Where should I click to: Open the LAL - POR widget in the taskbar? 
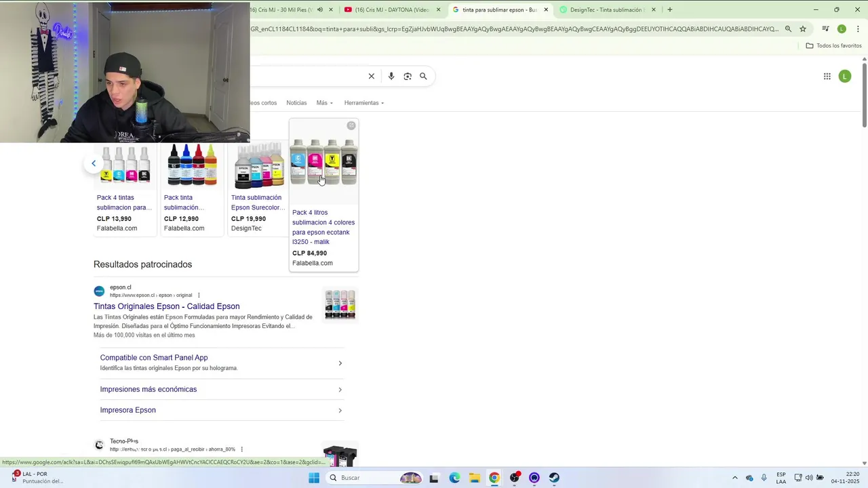[x=37, y=478]
